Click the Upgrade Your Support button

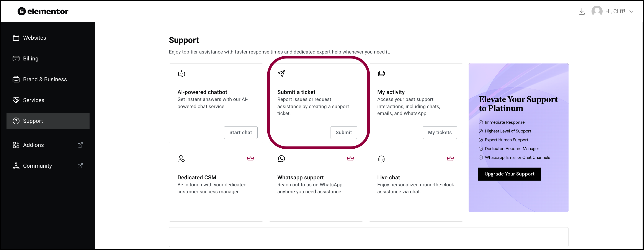pos(509,174)
